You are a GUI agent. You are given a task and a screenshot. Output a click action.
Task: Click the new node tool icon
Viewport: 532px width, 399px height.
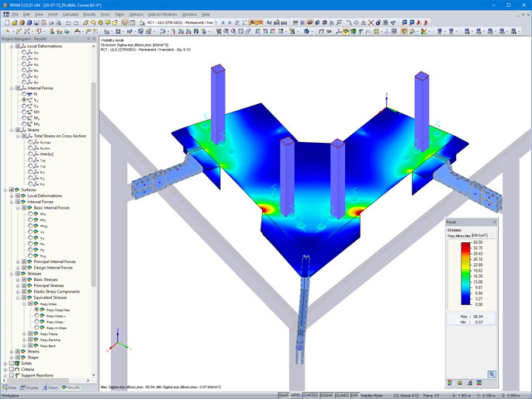(7, 31)
